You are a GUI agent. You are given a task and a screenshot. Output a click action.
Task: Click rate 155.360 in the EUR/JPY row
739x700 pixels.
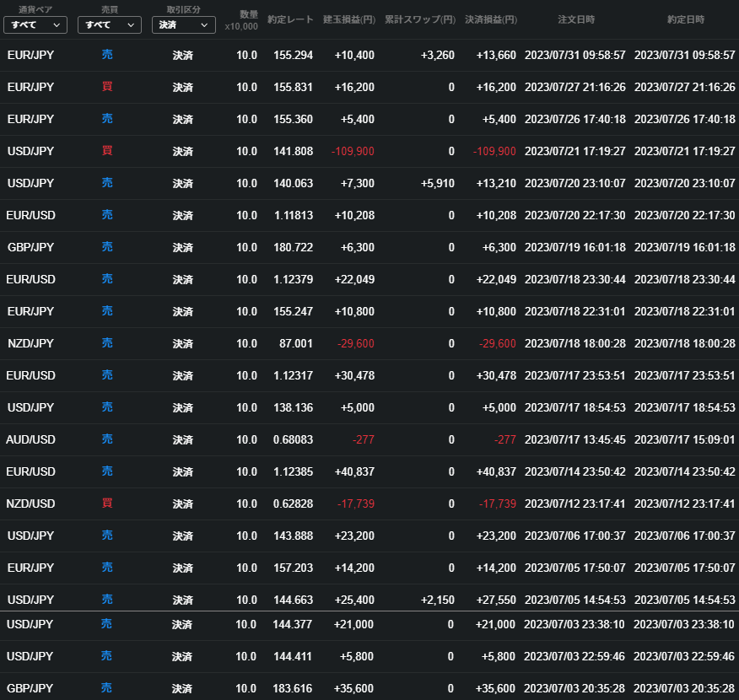pyautogui.click(x=293, y=119)
